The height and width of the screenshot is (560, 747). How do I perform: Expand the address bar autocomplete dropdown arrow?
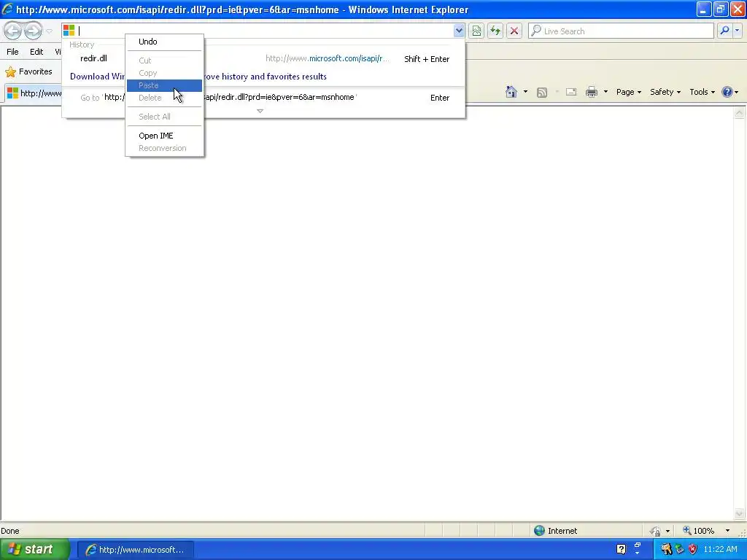click(x=459, y=31)
